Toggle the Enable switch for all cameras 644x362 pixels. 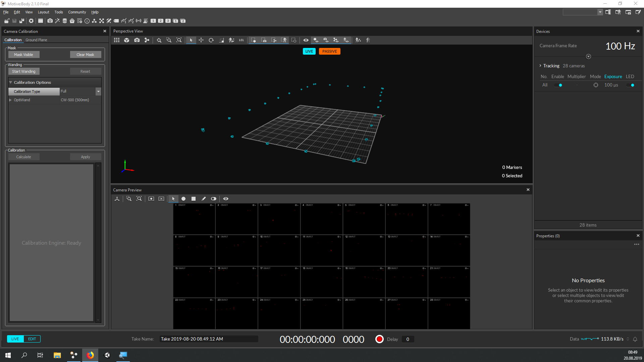point(558,85)
